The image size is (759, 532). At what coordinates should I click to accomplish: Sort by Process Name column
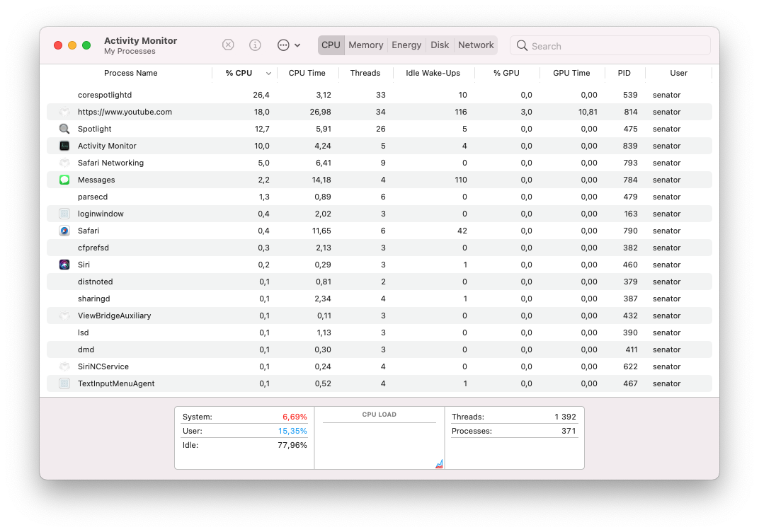[x=131, y=73]
